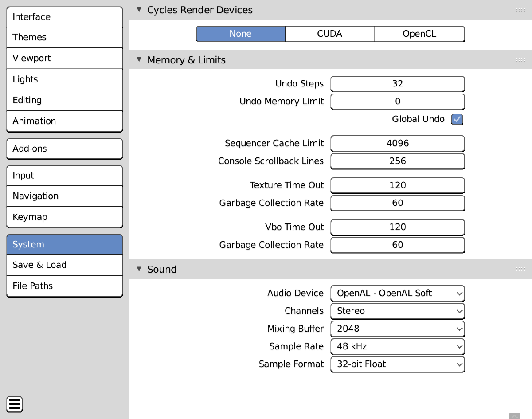
Task: Click the scroll arrow at bottom right
Action: point(515,416)
